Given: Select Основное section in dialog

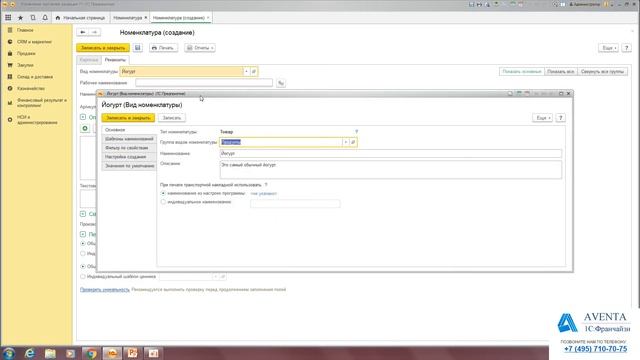Looking at the screenshot, I should pyautogui.click(x=129, y=130).
